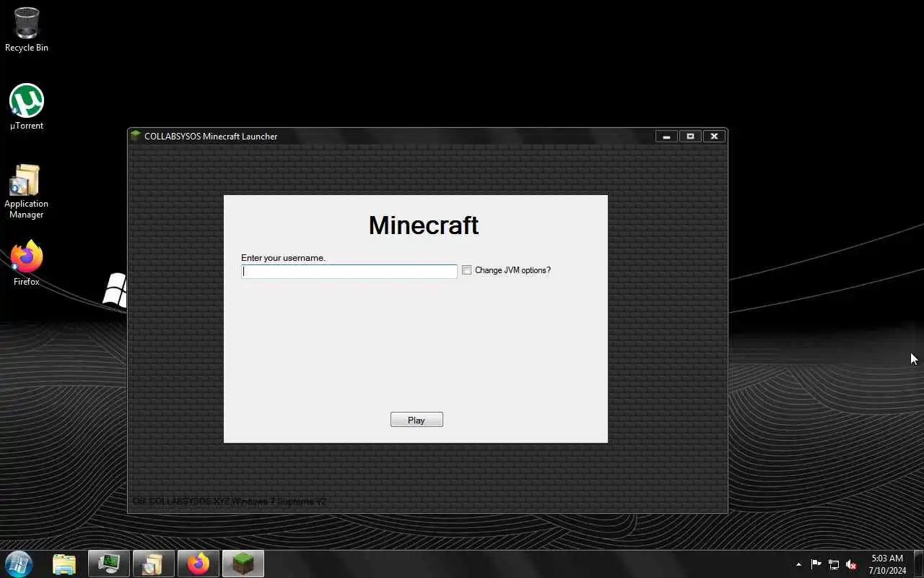The height and width of the screenshot is (578, 924).
Task: Open network status tray icon
Action: (x=834, y=564)
